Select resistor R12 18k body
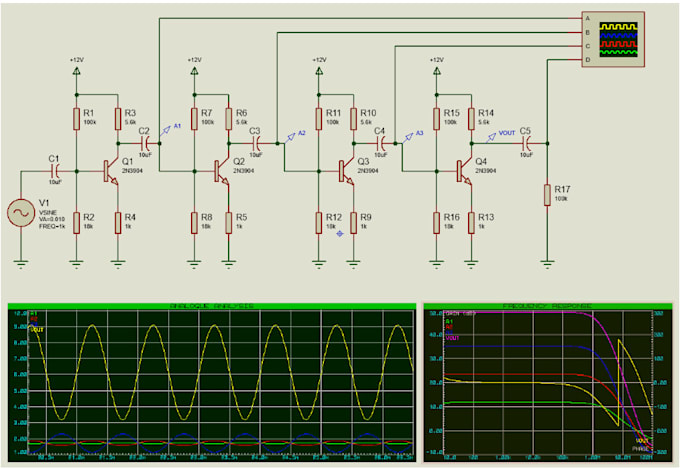Screen dimensions: 680x469 [x=319, y=223]
